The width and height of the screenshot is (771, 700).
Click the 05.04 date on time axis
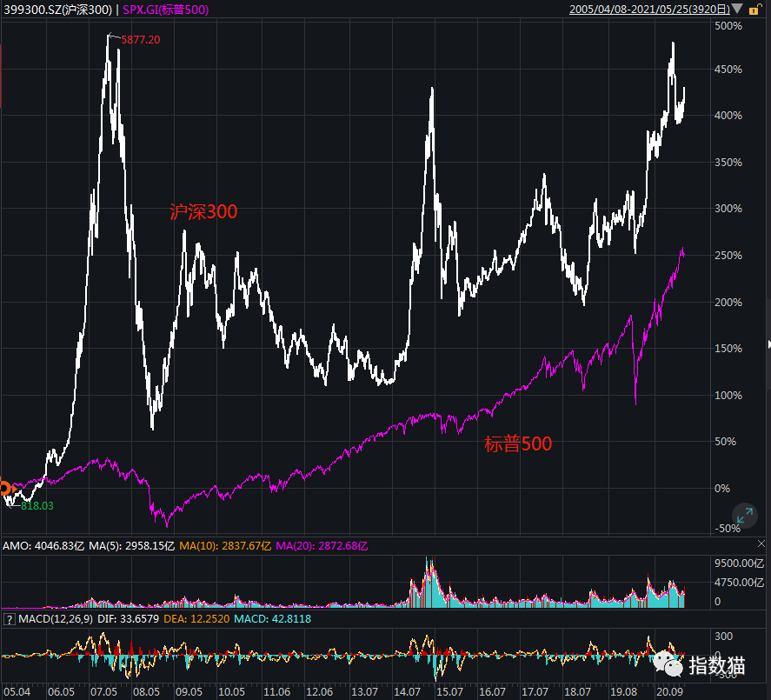[17, 691]
